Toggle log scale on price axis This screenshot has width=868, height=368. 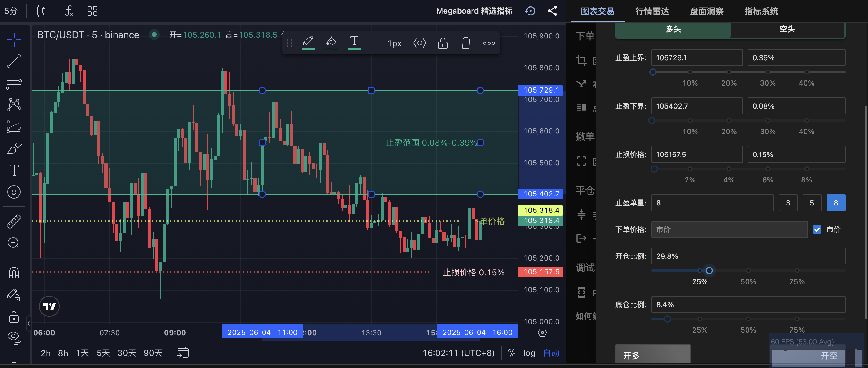(x=529, y=353)
